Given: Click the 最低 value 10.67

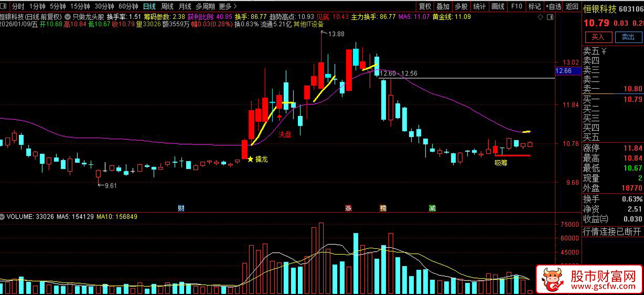Looking at the screenshot, I should 634,168.
